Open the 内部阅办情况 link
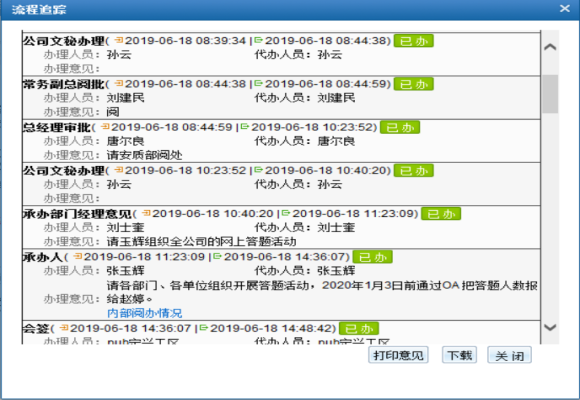The image size is (580, 400). (x=145, y=313)
